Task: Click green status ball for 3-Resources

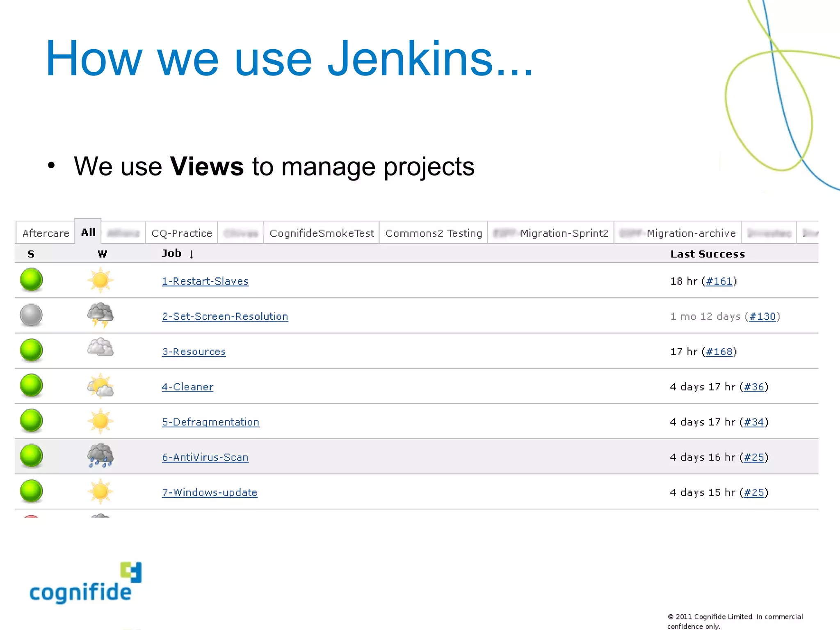Action: point(31,350)
